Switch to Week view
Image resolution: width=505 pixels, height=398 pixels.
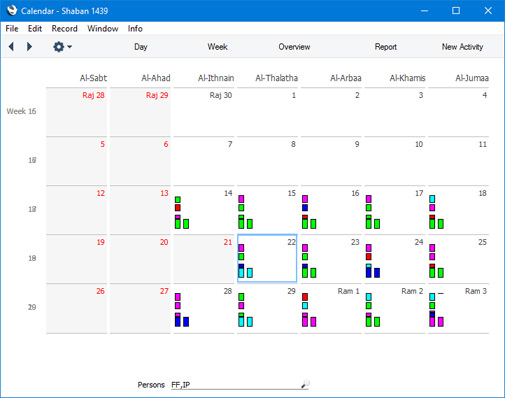[217, 47]
